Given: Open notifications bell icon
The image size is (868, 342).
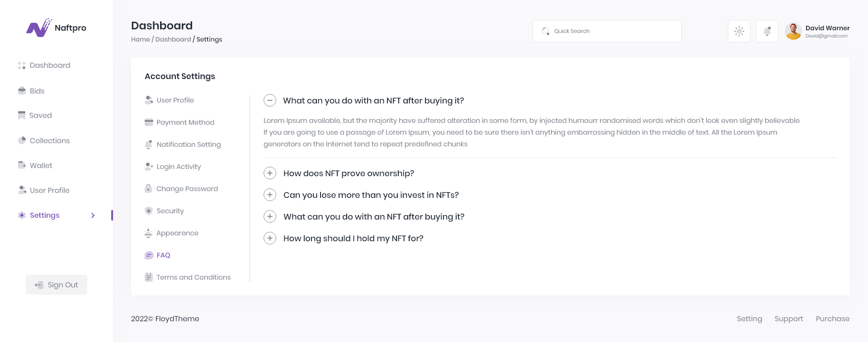Looking at the screenshot, I should tap(767, 31).
